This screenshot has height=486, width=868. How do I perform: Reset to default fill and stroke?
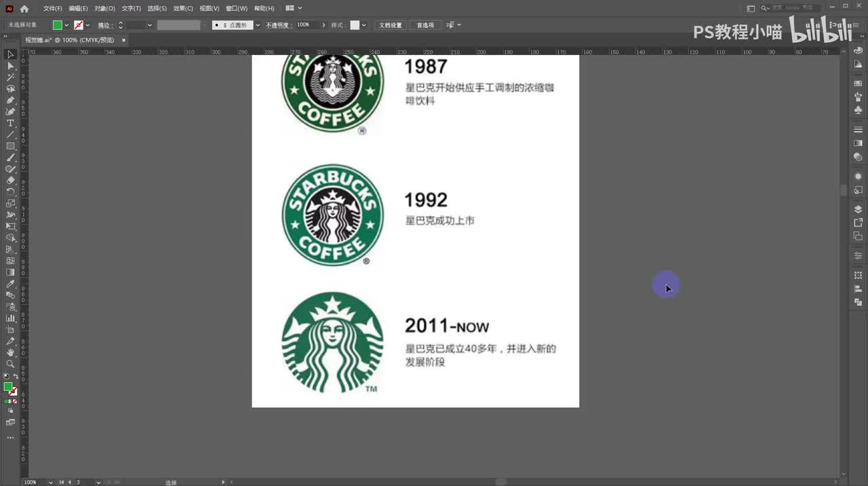(x=6, y=376)
